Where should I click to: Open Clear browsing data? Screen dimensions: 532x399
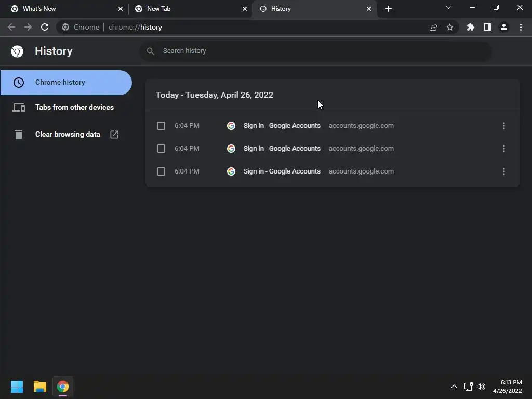pyautogui.click(x=68, y=134)
